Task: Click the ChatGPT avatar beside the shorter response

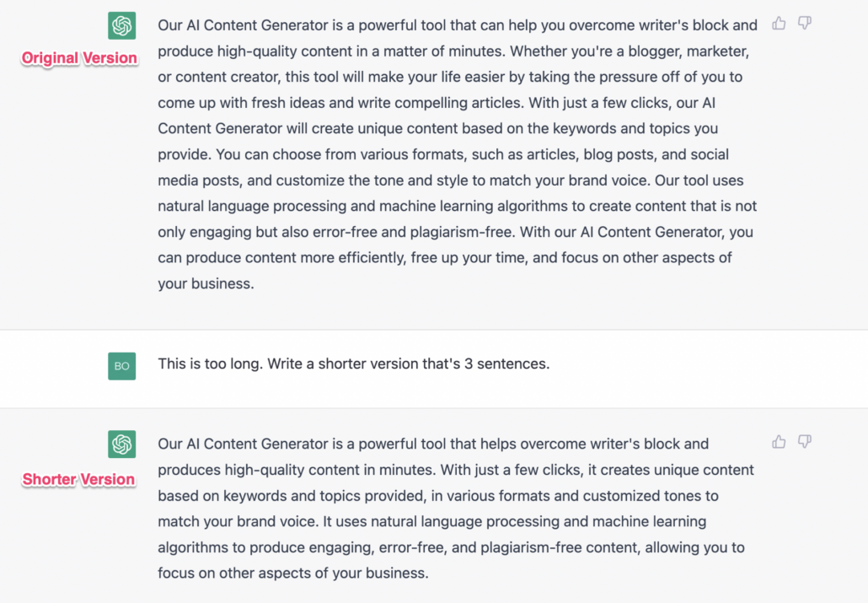Action: pos(121,444)
